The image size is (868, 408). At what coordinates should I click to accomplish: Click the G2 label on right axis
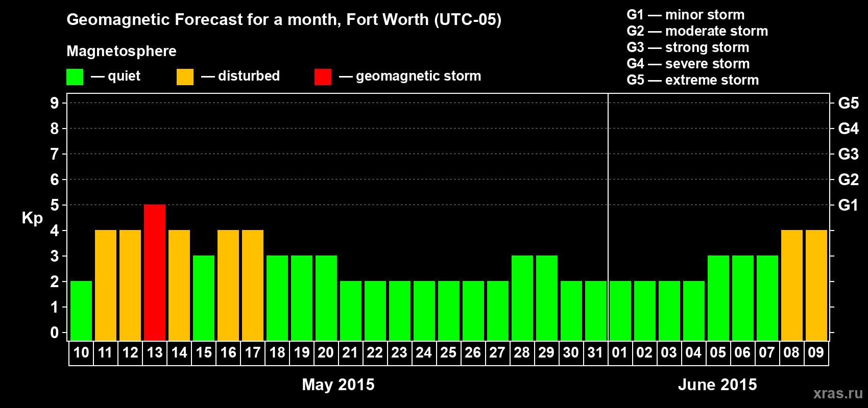849,180
